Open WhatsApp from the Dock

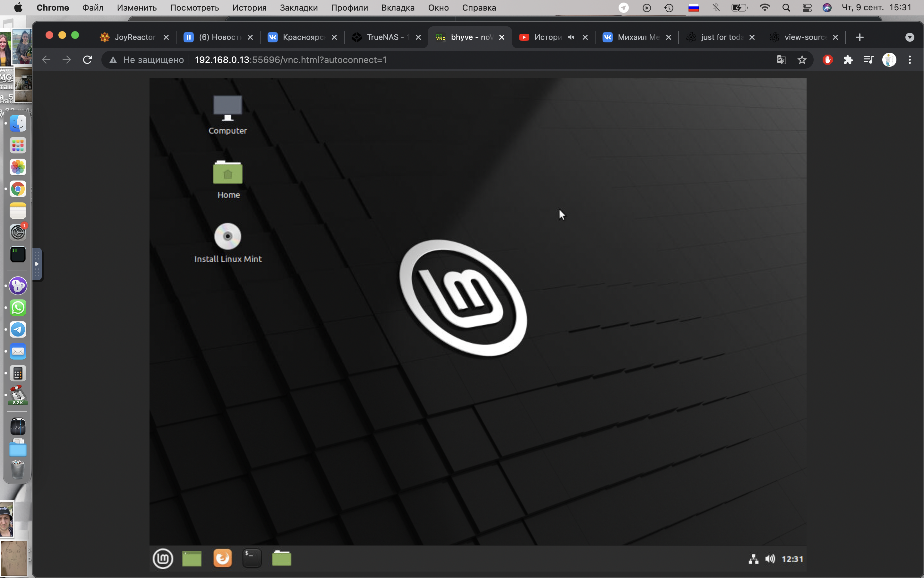pos(18,308)
